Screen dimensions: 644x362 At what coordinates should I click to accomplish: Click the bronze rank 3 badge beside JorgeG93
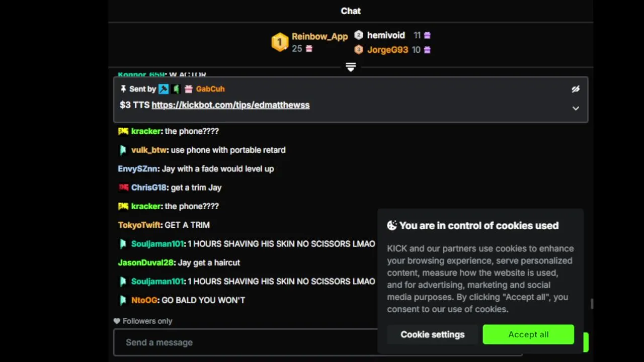tap(359, 49)
